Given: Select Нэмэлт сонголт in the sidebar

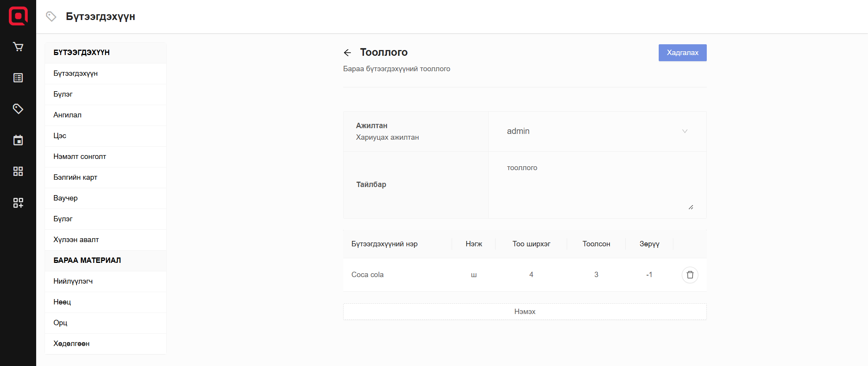Looking at the screenshot, I should point(80,157).
